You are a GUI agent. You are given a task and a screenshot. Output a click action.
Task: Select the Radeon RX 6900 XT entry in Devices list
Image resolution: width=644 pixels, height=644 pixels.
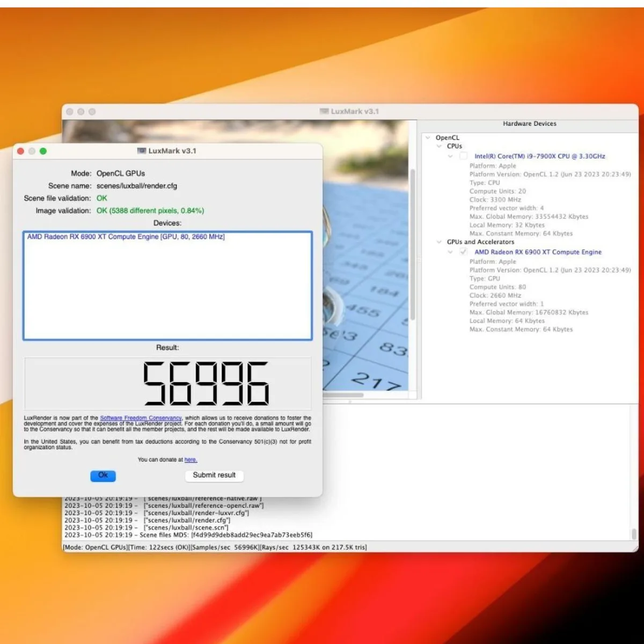pyautogui.click(x=126, y=237)
